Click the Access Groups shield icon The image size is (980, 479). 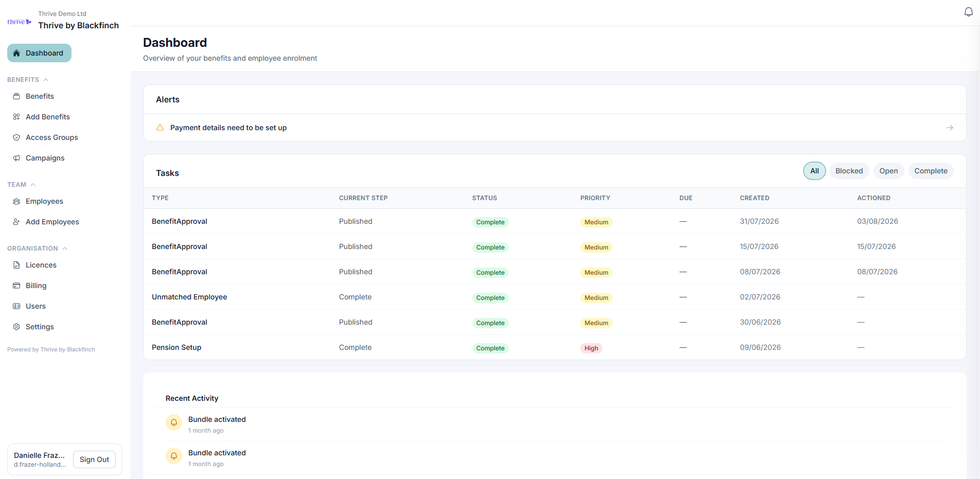(16, 137)
